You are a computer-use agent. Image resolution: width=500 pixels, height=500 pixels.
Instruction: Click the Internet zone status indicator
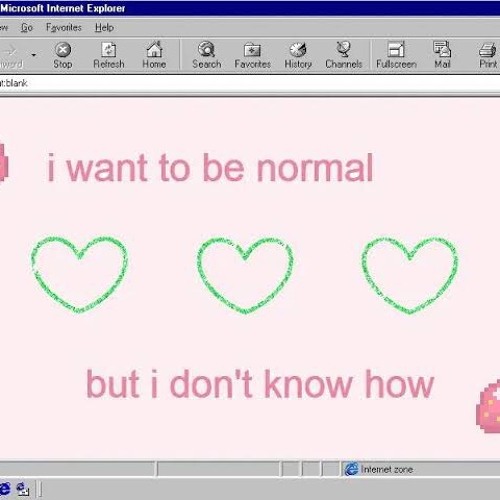(380, 469)
